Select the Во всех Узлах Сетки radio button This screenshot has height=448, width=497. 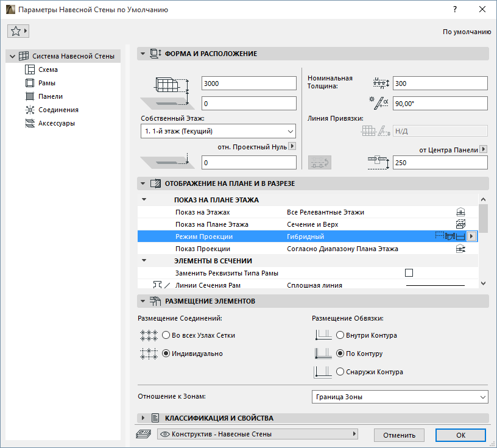click(165, 334)
